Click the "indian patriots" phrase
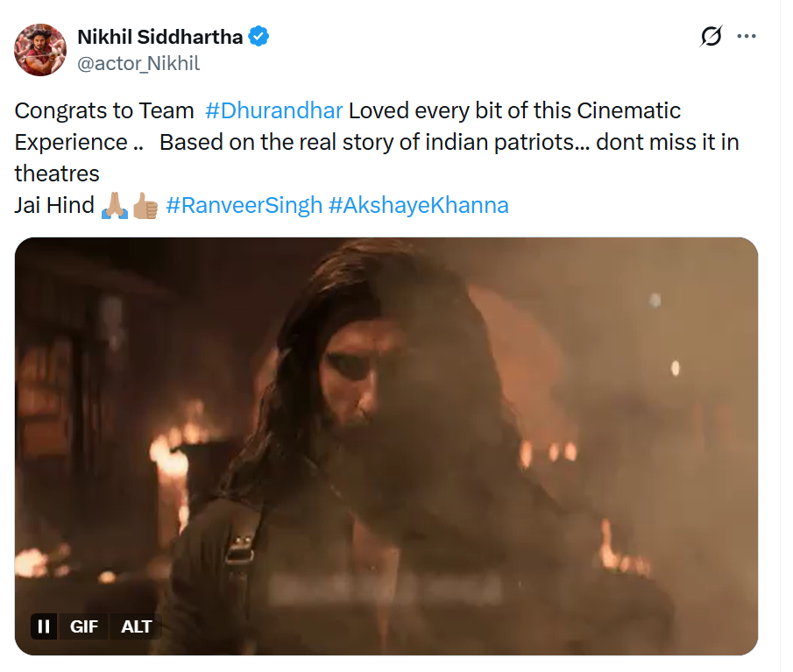This screenshot has height=672, width=793. (515, 142)
